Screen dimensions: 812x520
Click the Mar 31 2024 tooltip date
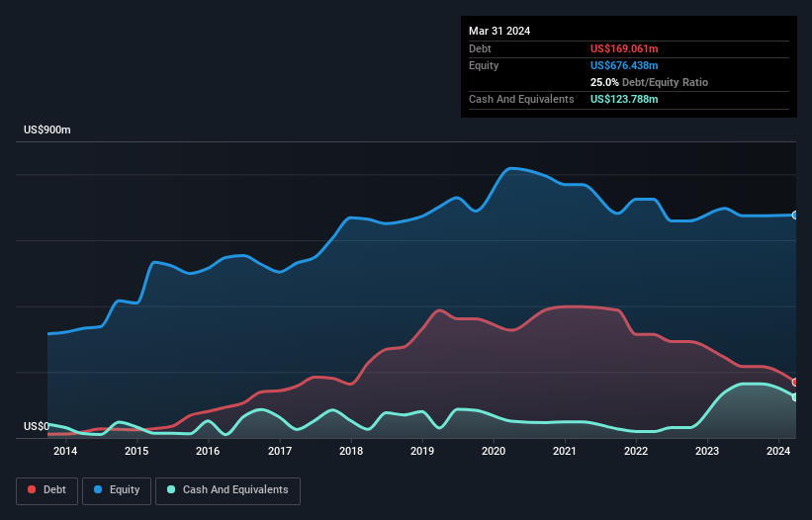click(499, 31)
